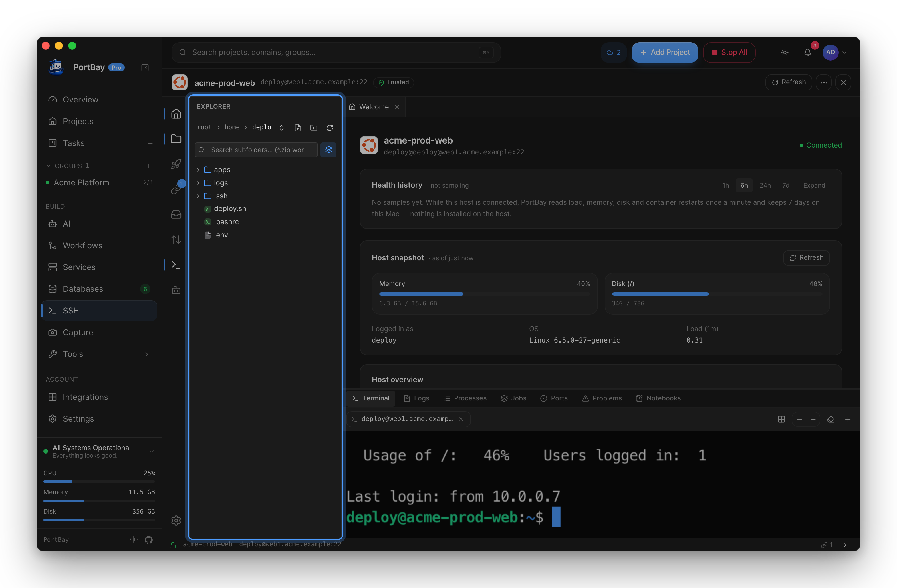
Task: Open the file explorer folder icon
Action: pyautogui.click(x=176, y=139)
